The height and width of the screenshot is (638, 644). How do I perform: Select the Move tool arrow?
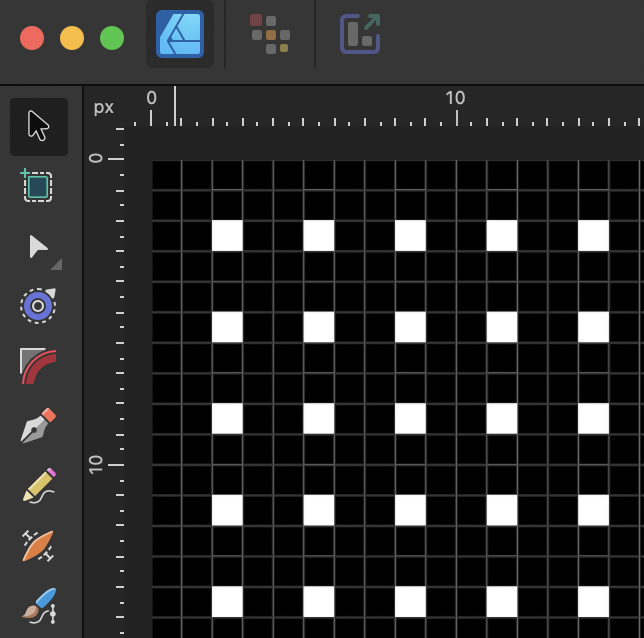click(x=39, y=127)
